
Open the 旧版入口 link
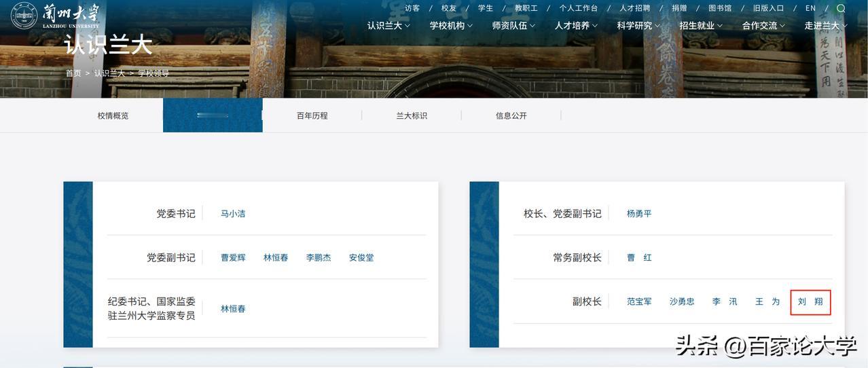pyautogui.click(x=769, y=8)
